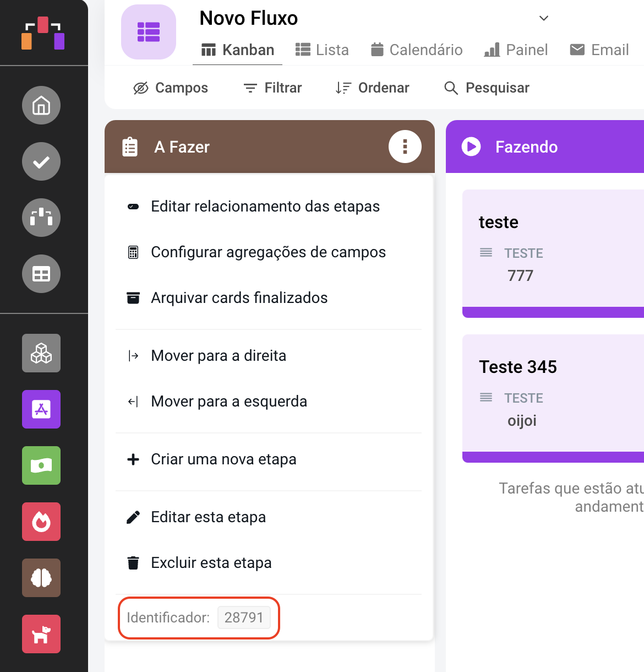
Task: Switch to the Calendário tab
Action: pos(417,50)
